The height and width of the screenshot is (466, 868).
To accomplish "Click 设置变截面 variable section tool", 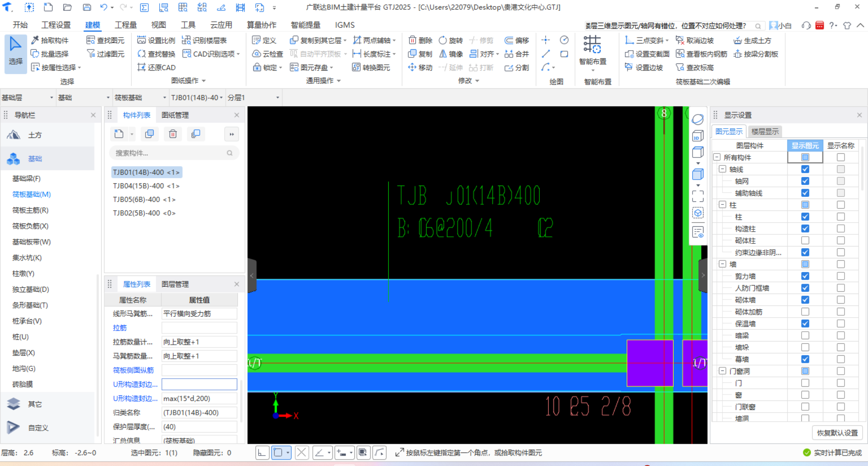I will click(x=647, y=54).
